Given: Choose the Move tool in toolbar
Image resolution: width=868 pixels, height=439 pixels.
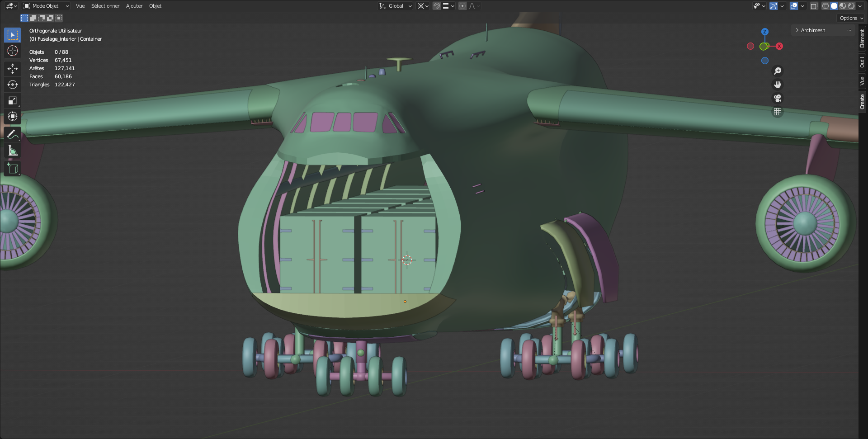Looking at the screenshot, I should pyautogui.click(x=13, y=69).
